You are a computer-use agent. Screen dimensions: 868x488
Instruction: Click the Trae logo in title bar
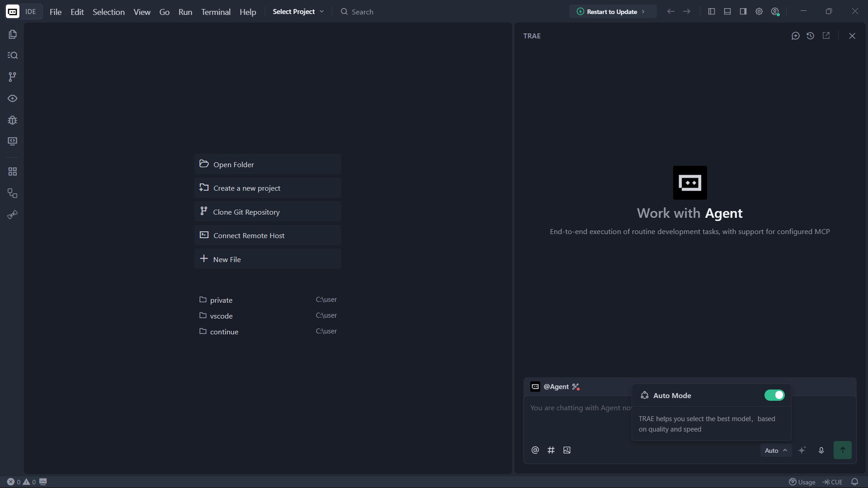[x=13, y=12]
